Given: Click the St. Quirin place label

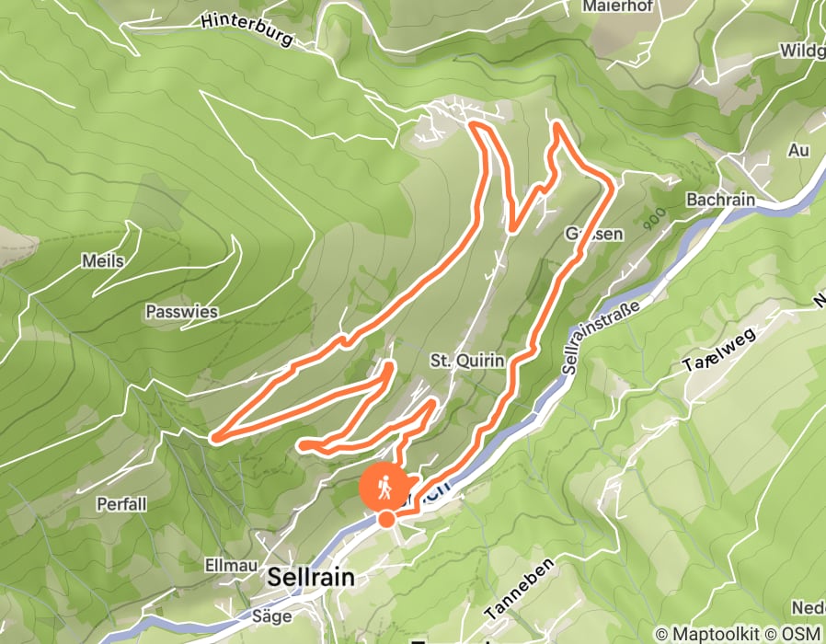Looking at the screenshot, I should 467,361.
